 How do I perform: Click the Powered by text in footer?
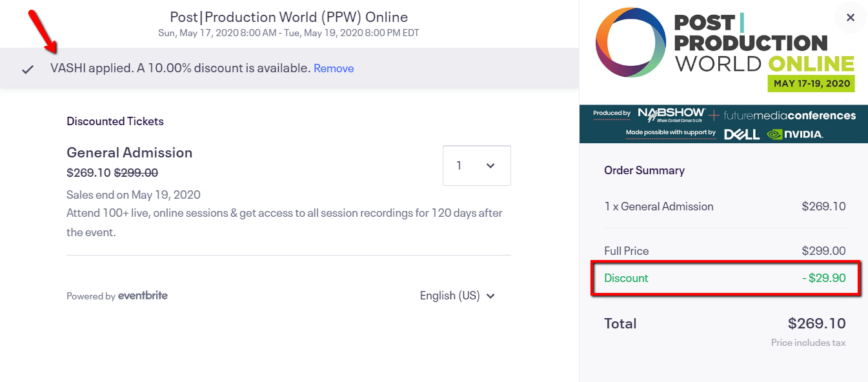pos(91,296)
